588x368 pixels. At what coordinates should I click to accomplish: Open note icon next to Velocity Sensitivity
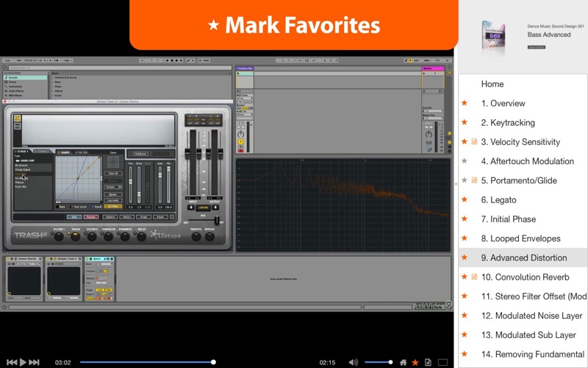[x=474, y=141]
